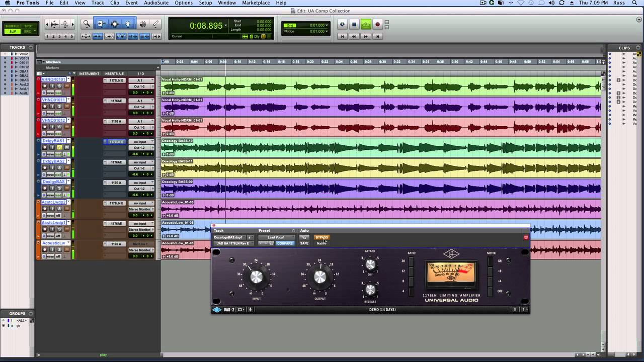Click zoom preset 1 button

tap(48, 36)
